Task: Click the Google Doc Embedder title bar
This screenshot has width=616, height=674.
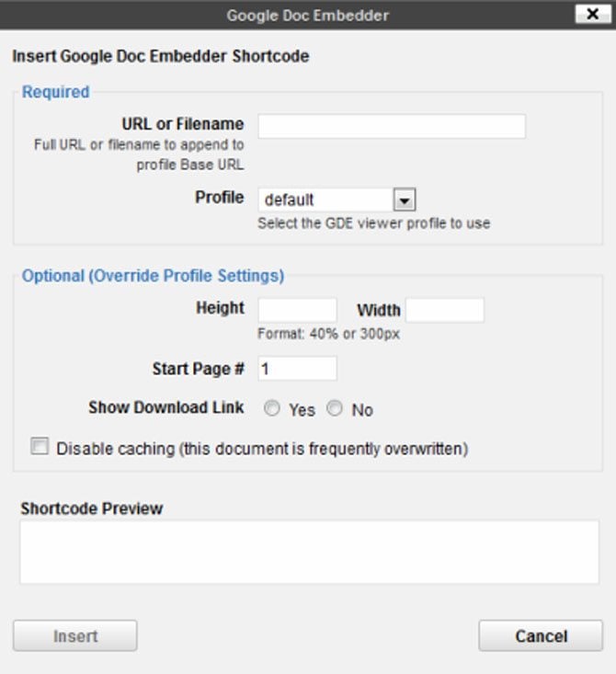Action: click(307, 15)
